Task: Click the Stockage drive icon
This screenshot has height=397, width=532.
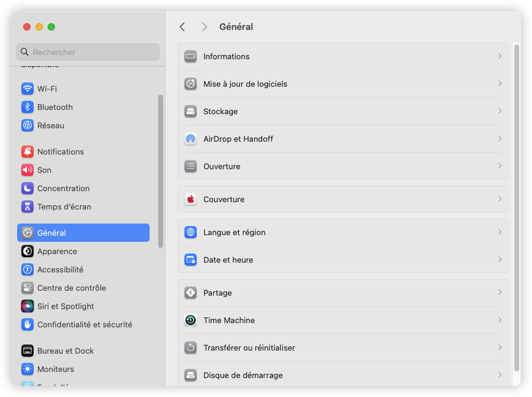Action: pos(191,111)
